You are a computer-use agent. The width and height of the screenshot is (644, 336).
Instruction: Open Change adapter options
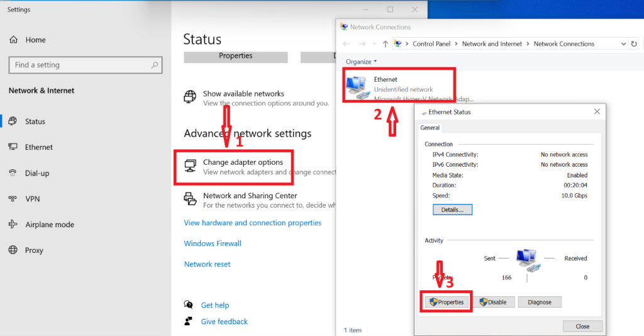[243, 162]
